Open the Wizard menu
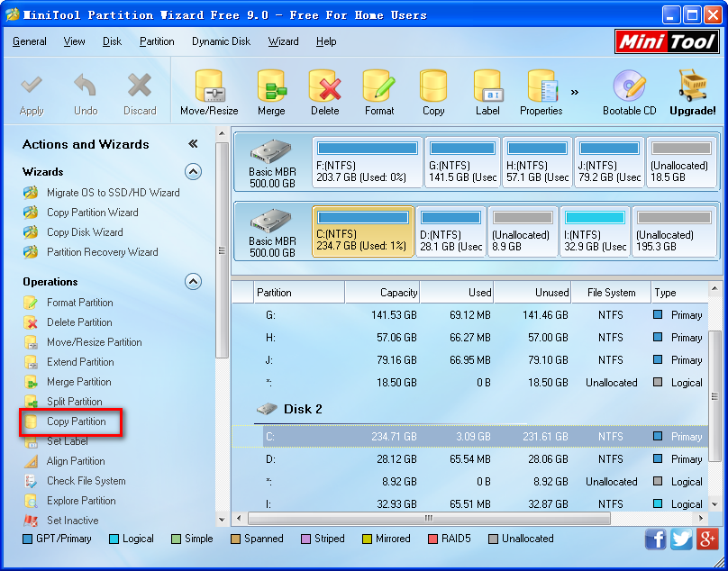Image resolution: width=728 pixels, height=571 pixels. coord(283,41)
